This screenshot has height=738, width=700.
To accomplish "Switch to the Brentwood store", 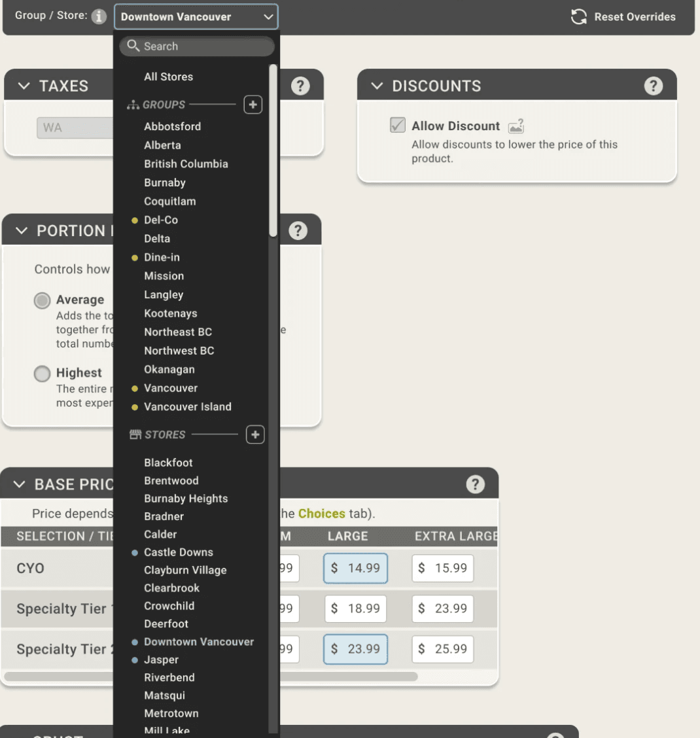I will [x=171, y=480].
